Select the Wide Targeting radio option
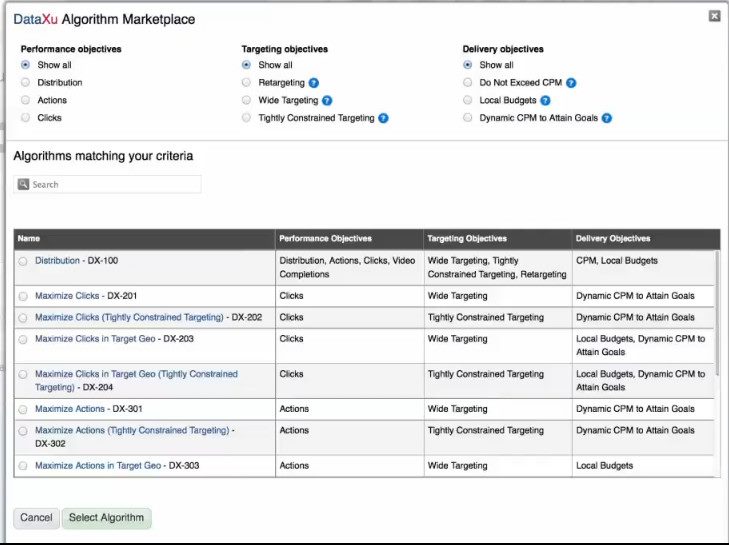729x545 pixels. pos(246,100)
